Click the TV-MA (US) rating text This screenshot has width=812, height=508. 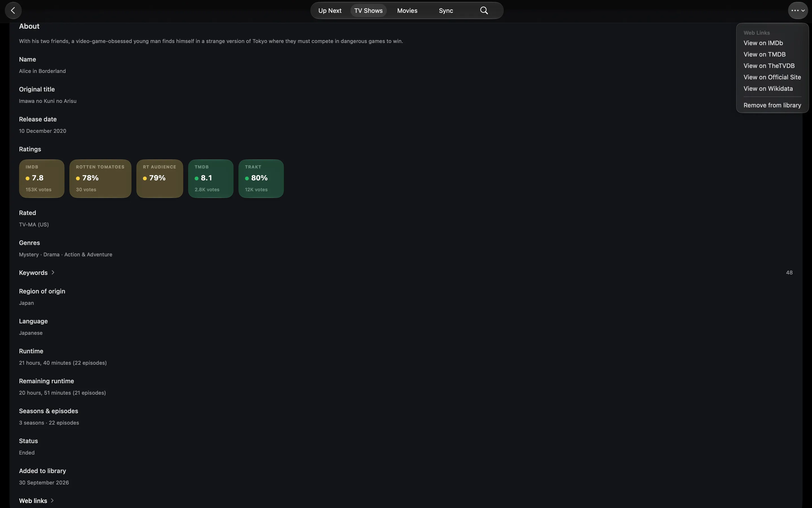34,225
